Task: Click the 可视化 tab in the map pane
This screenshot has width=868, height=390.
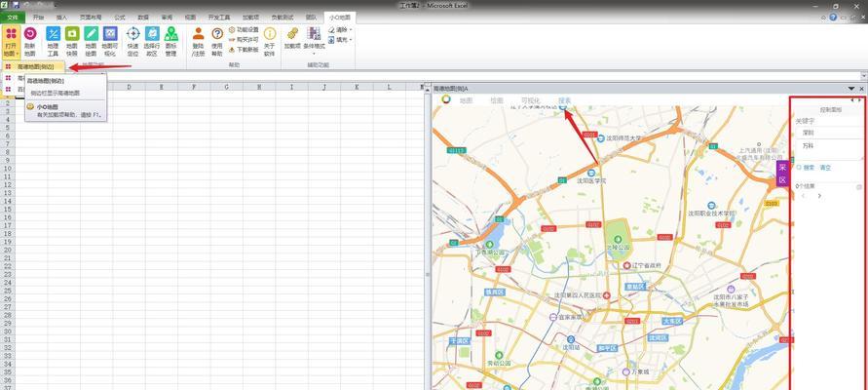Action: click(x=530, y=100)
